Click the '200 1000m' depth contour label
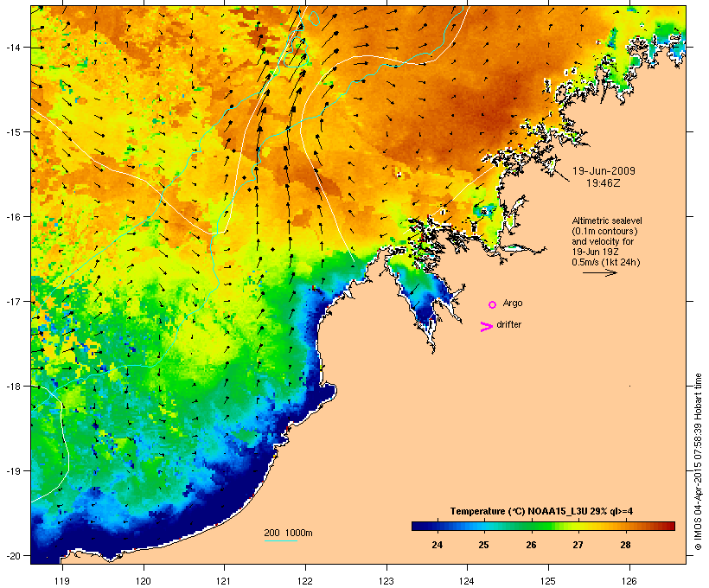The width and height of the screenshot is (709, 588). point(288,533)
